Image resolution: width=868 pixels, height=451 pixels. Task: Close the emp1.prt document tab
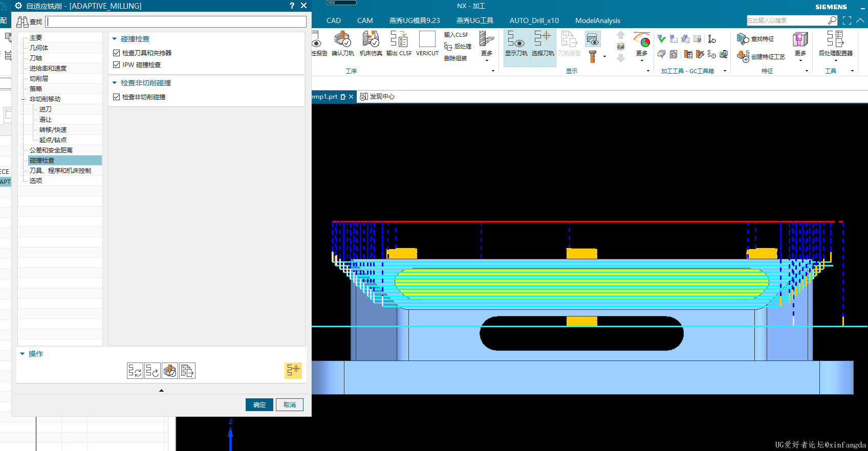pos(351,97)
